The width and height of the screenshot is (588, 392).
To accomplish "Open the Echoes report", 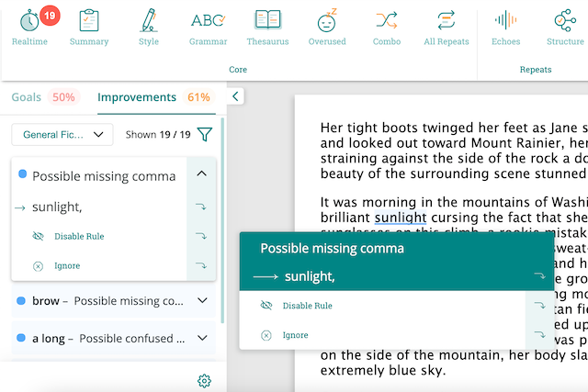I will 506,28.
